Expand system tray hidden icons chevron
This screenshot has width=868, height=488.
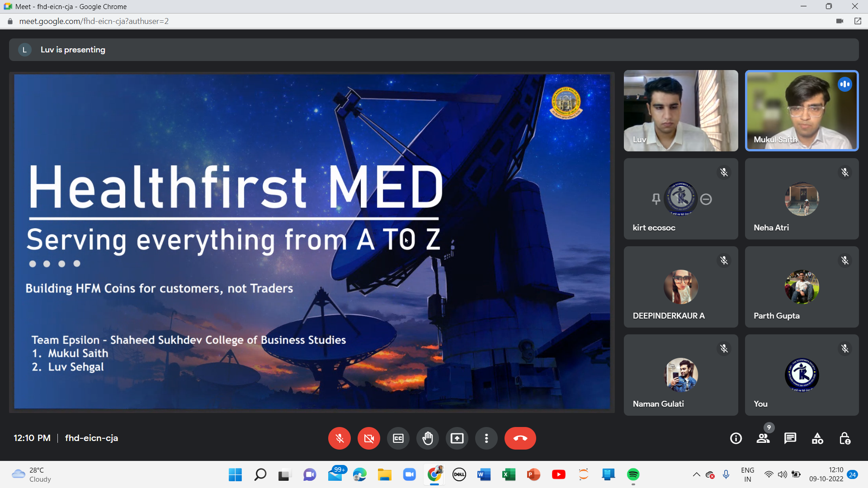(x=696, y=474)
